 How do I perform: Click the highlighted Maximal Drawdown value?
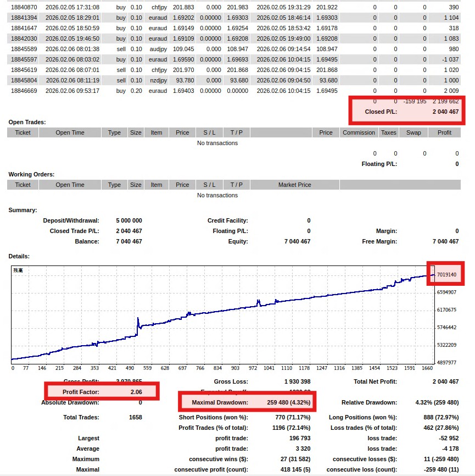tap(288, 402)
